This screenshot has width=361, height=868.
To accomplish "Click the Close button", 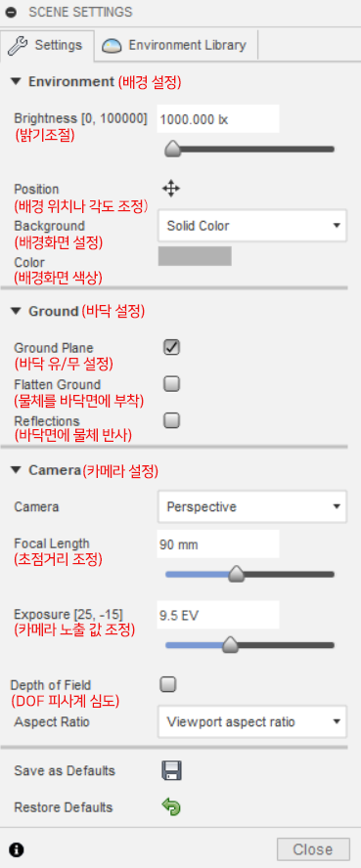I will point(313,849).
